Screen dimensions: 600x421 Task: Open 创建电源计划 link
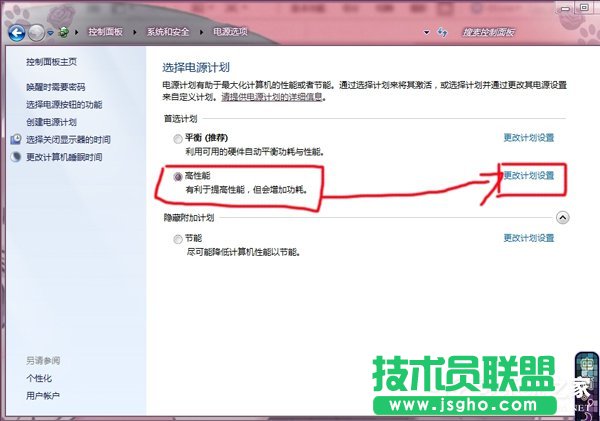click(52, 122)
